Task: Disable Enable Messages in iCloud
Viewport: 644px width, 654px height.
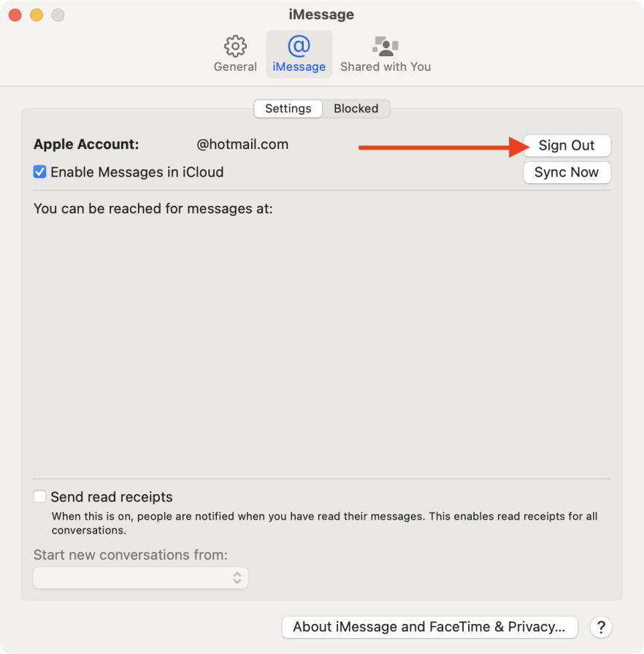Action: [39, 172]
